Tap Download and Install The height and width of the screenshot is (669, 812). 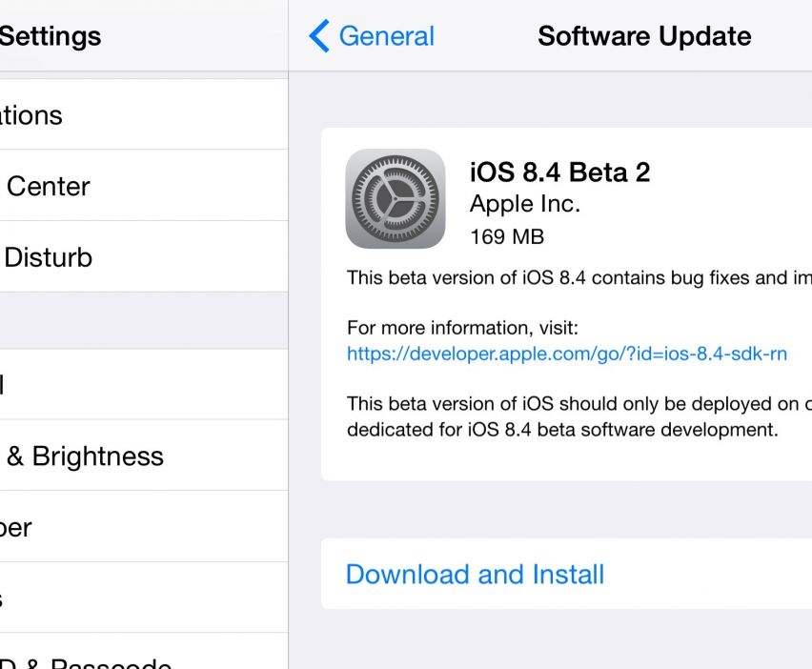click(475, 575)
